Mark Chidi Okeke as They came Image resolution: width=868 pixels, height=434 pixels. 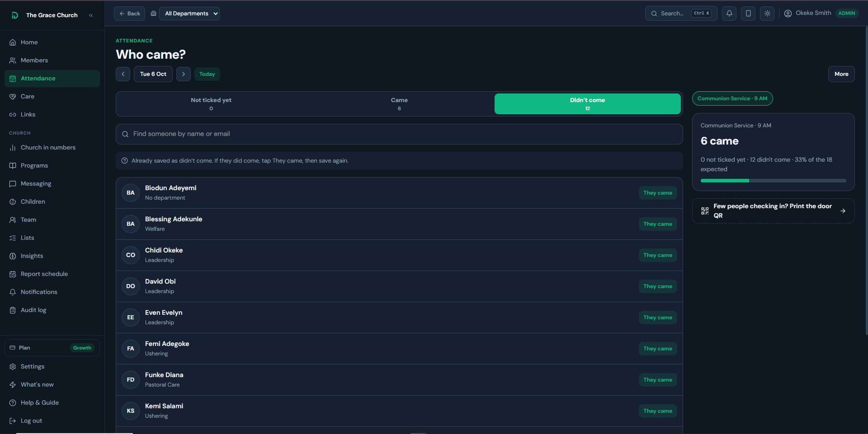[x=658, y=255]
